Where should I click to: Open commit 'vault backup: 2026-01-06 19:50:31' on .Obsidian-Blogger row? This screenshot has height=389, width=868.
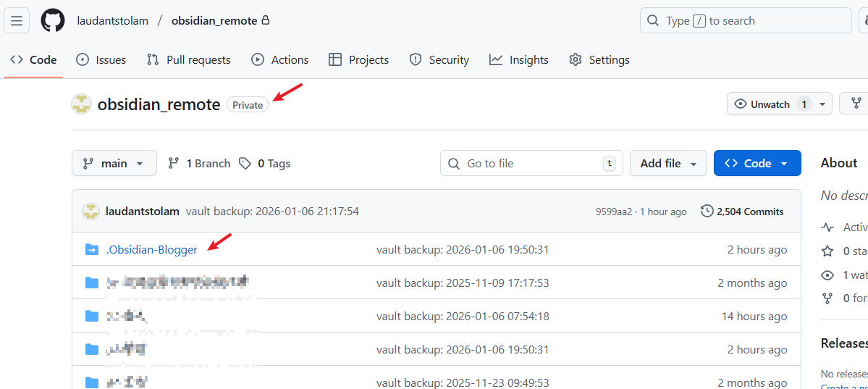[462, 250]
